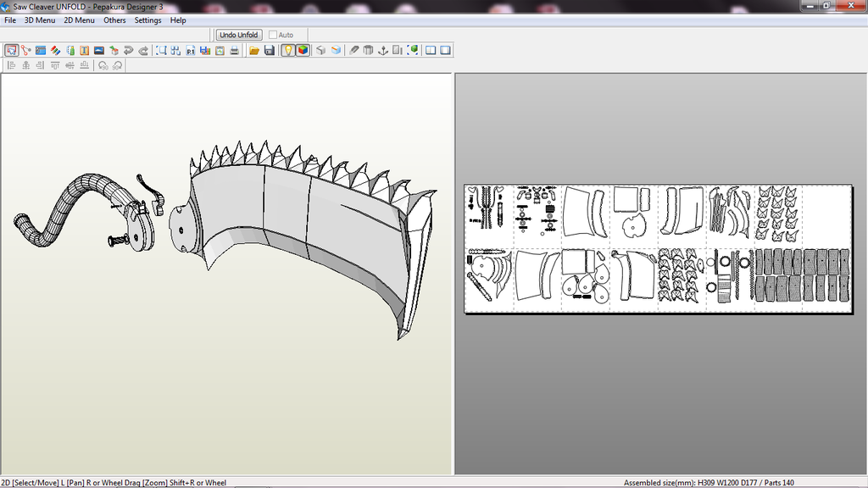This screenshot has height=488, width=868.
Task: Click the open folder icon
Action: [254, 51]
